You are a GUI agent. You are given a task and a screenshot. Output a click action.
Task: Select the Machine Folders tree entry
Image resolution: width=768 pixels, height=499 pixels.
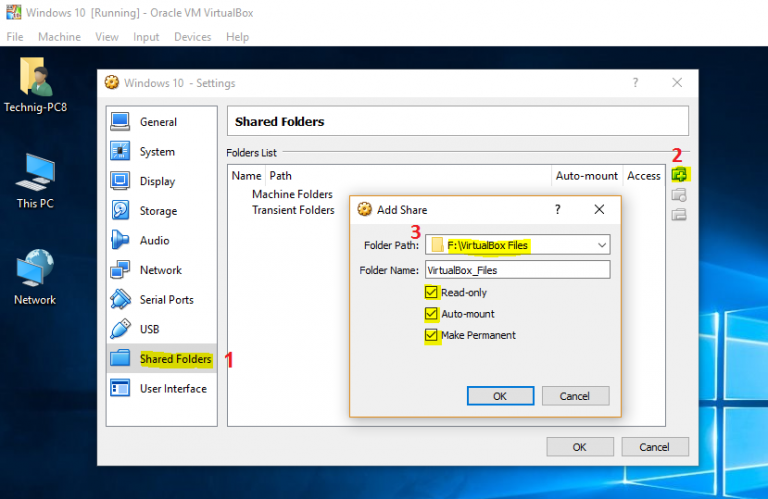292,194
